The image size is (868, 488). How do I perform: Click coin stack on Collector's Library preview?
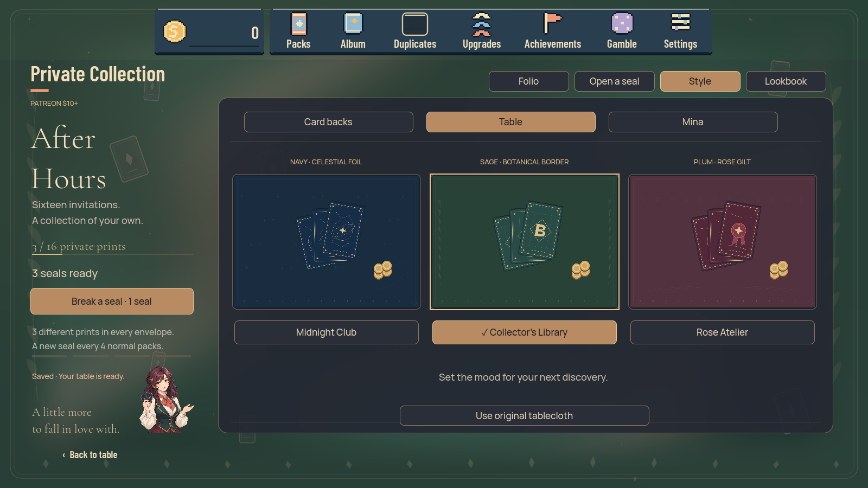point(581,269)
